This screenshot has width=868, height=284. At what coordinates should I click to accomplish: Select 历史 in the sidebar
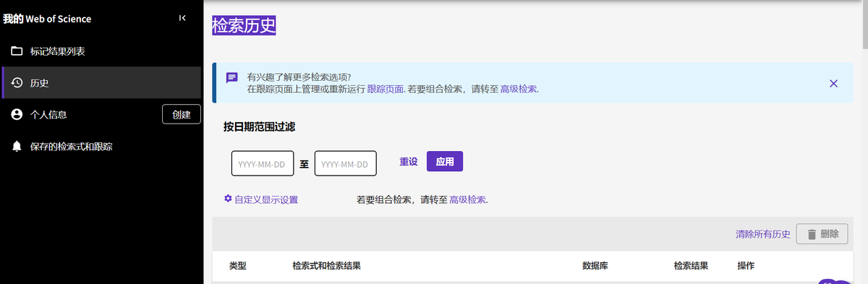point(101,82)
